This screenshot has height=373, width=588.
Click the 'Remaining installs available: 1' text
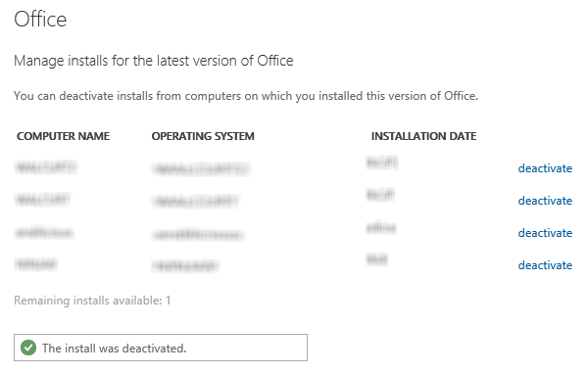pyautogui.click(x=92, y=301)
